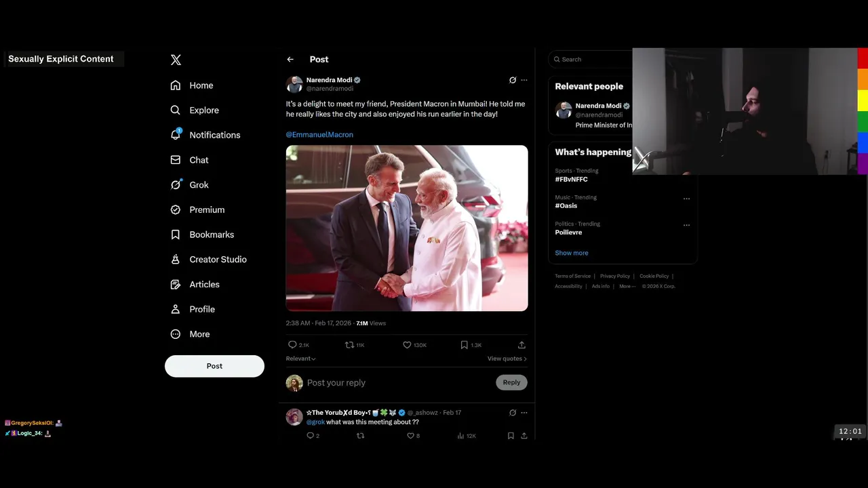Open Home in the sidebar
The image size is (868, 488).
(x=192, y=85)
